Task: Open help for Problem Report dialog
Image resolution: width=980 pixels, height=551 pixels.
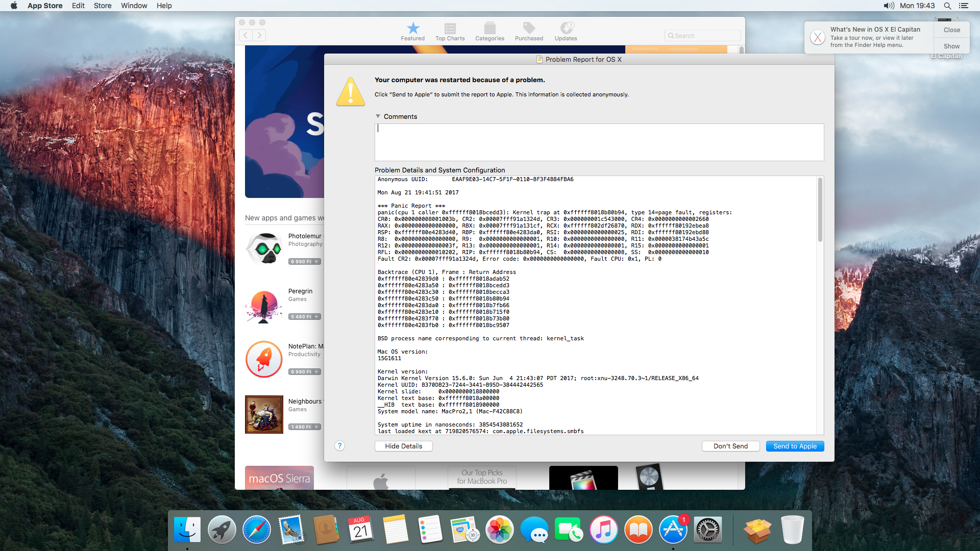Action: (x=339, y=446)
